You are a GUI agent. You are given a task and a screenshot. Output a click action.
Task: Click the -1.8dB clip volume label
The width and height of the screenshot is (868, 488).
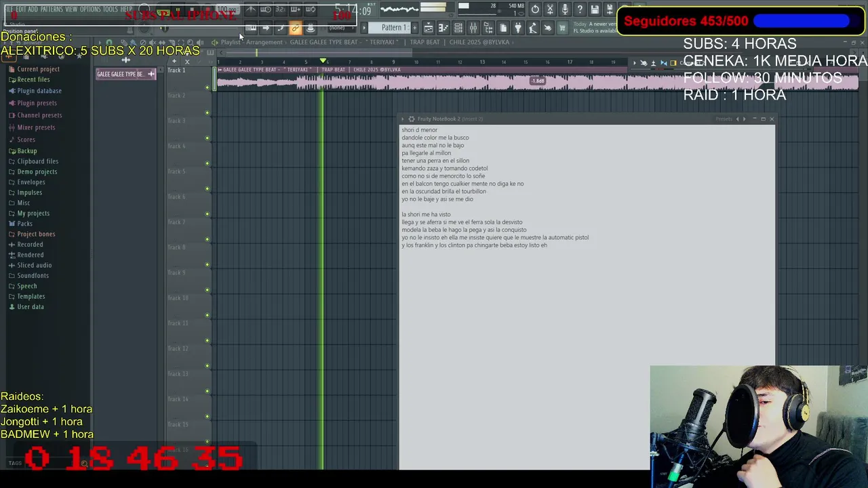coord(538,81)
